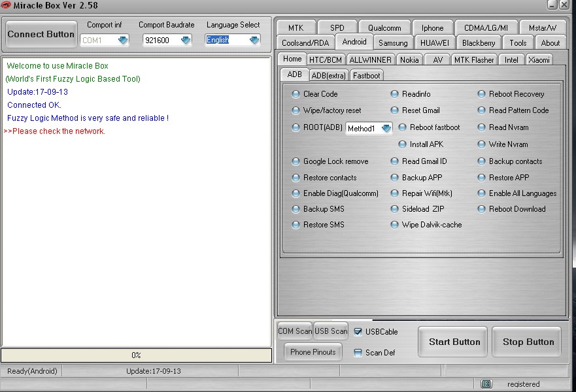The height and width of the screenshot is (392, 576).
Task: Select Wipe Dalvik-cache option
Action: coord(394,225)
